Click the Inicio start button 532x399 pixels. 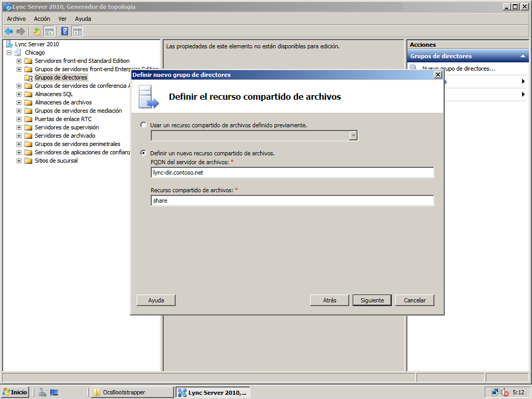pyautogui.click(x=15, y=392)
